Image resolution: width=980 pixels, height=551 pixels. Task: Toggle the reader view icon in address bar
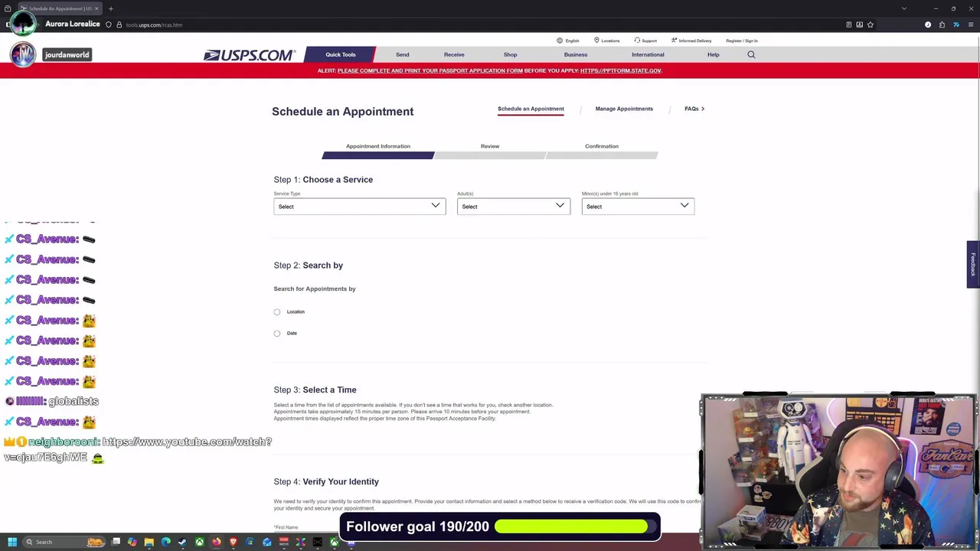point(848,24)
